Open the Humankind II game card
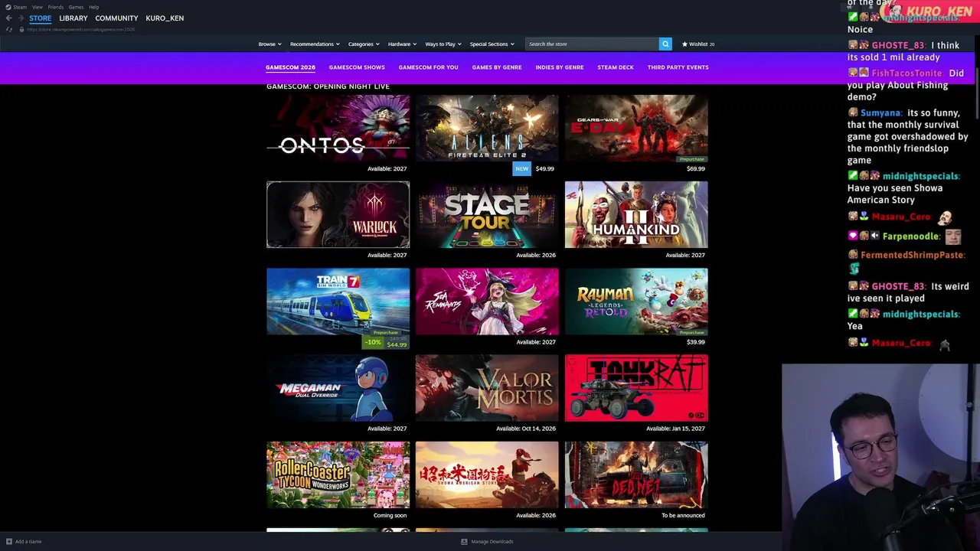This screenshot has height=551, width=980. point(636,215)
